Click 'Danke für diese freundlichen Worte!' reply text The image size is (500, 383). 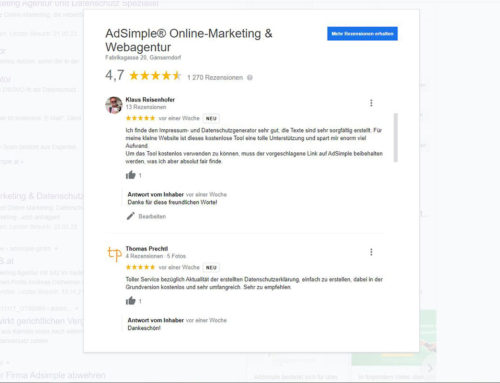click(x=172, y=202)
